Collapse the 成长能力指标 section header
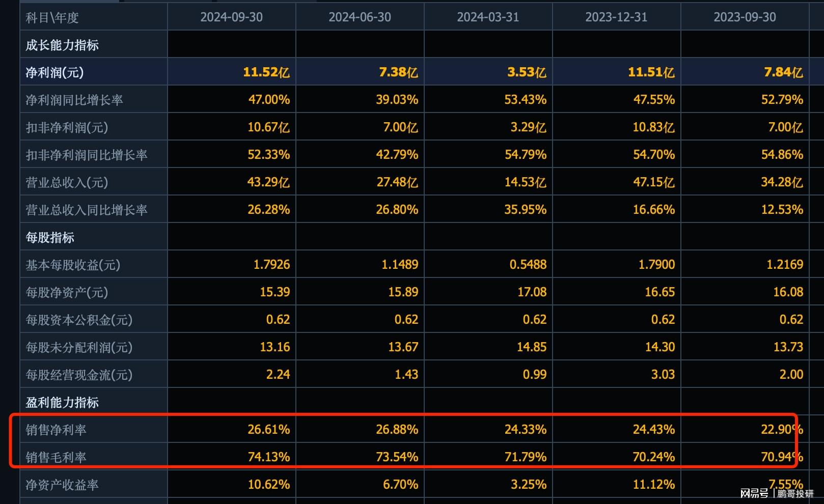This screenshot has width=824, height=504. pyautogui.click(x=62, y=45)
